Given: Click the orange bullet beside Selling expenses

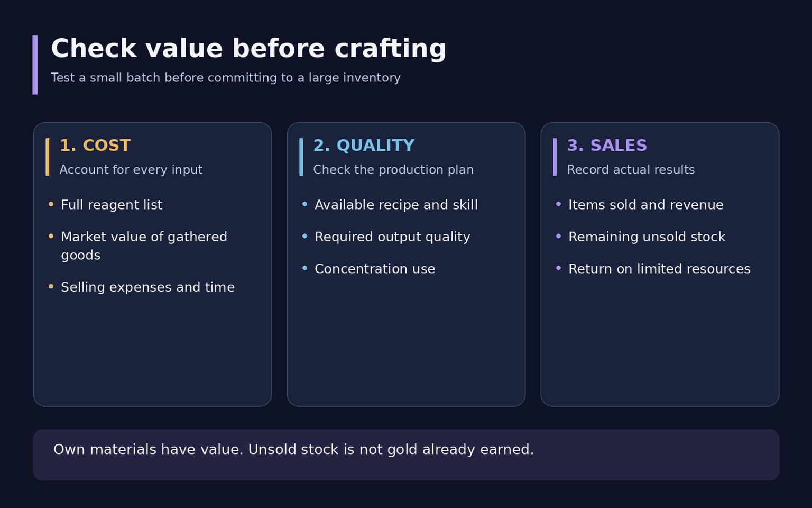Looking at the screenshot, I should 51,286.
